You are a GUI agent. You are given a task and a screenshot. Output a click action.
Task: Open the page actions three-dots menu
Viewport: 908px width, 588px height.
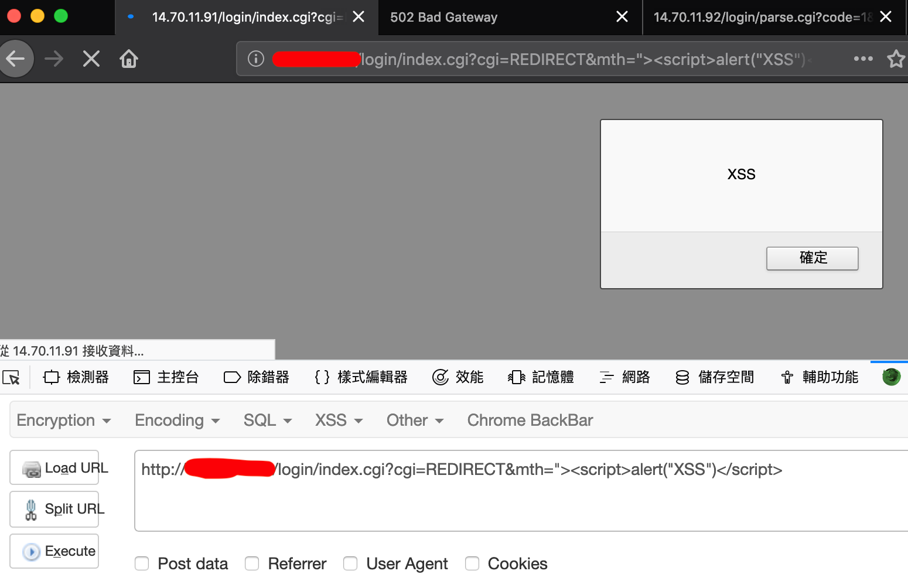tap(863, 59)
